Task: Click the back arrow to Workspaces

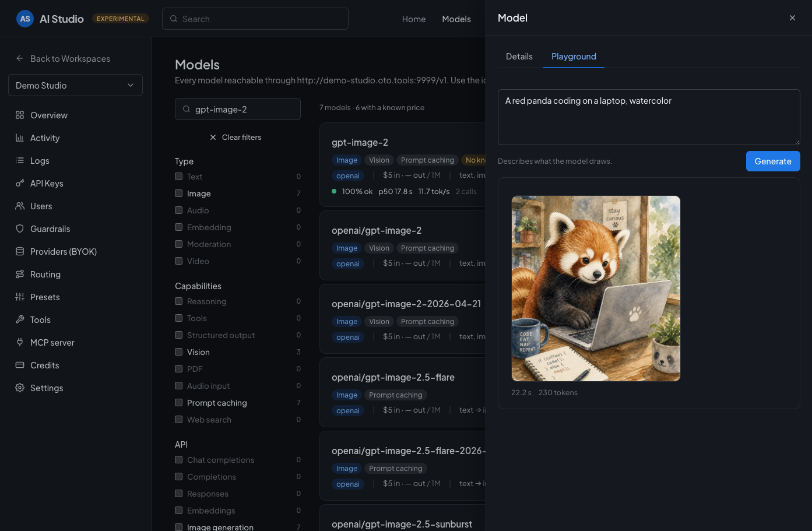Action: point(20,58)
